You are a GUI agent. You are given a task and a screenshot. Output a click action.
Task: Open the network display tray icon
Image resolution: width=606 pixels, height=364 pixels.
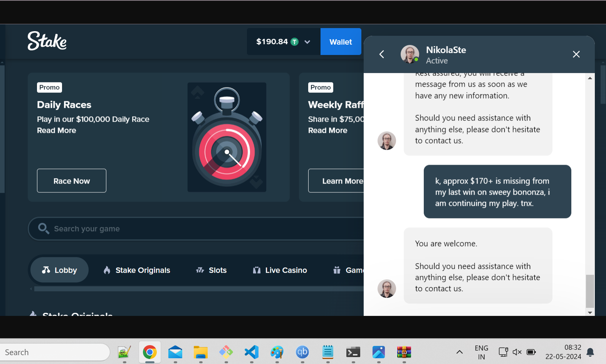pos(503,352)
